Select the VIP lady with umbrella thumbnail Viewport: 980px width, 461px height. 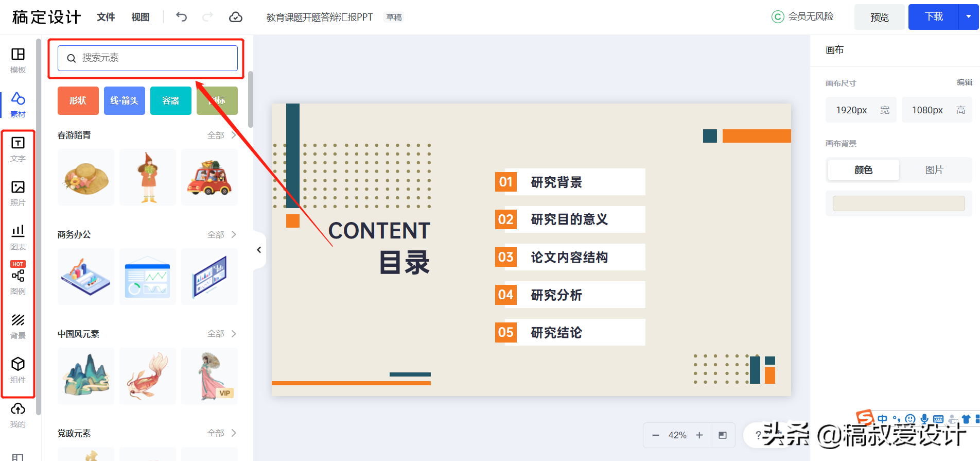click(209, 376)
